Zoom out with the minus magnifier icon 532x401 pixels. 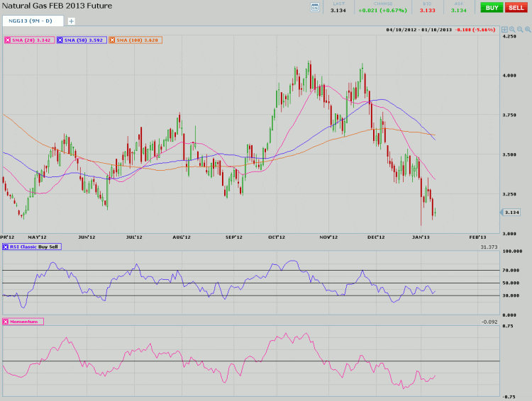click(x=520, y=30)
